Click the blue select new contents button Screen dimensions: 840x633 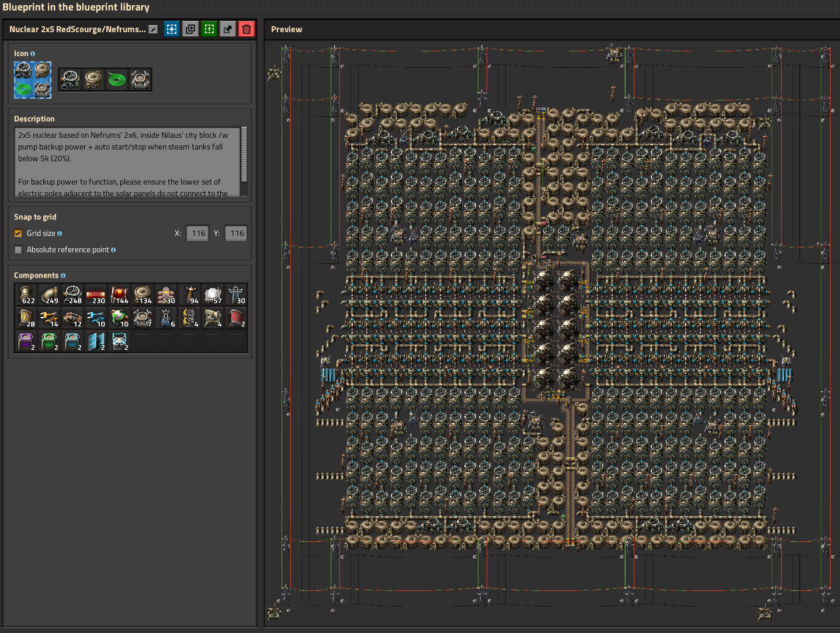(172, 29)
